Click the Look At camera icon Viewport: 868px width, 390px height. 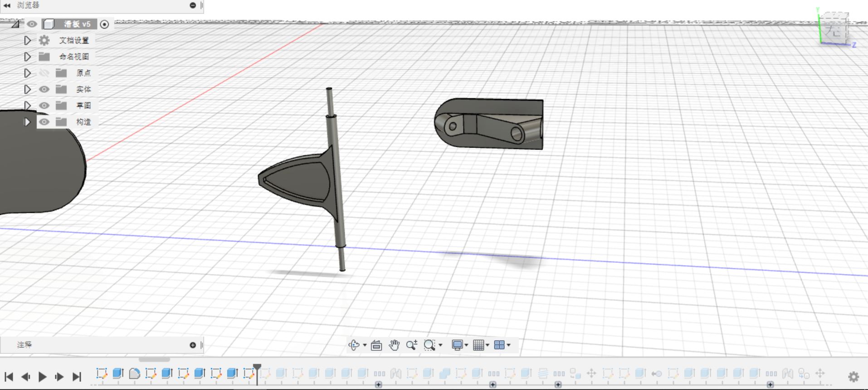tap(376, 345)
